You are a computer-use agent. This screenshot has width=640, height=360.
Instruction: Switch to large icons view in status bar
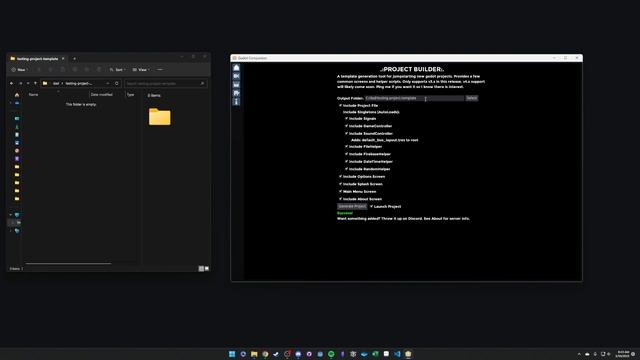pyautogui.click(x=207, y=269)
